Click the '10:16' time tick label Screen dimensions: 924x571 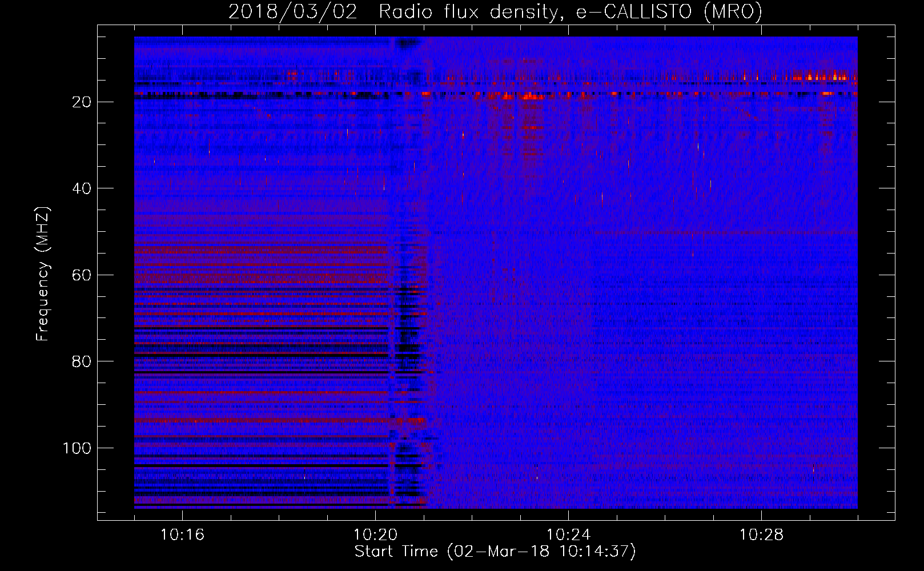pos(182,535)
